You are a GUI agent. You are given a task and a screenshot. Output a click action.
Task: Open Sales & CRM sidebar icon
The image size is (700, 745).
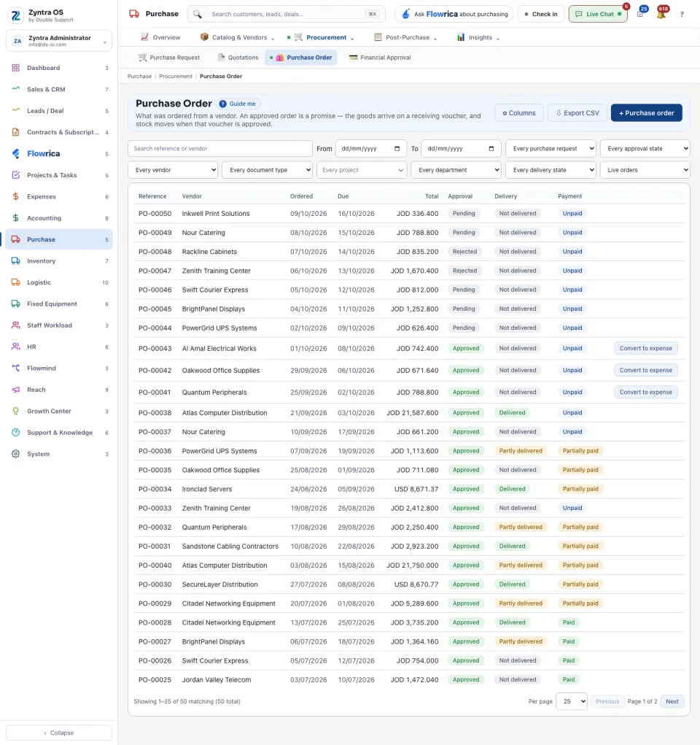click(15, 89)
